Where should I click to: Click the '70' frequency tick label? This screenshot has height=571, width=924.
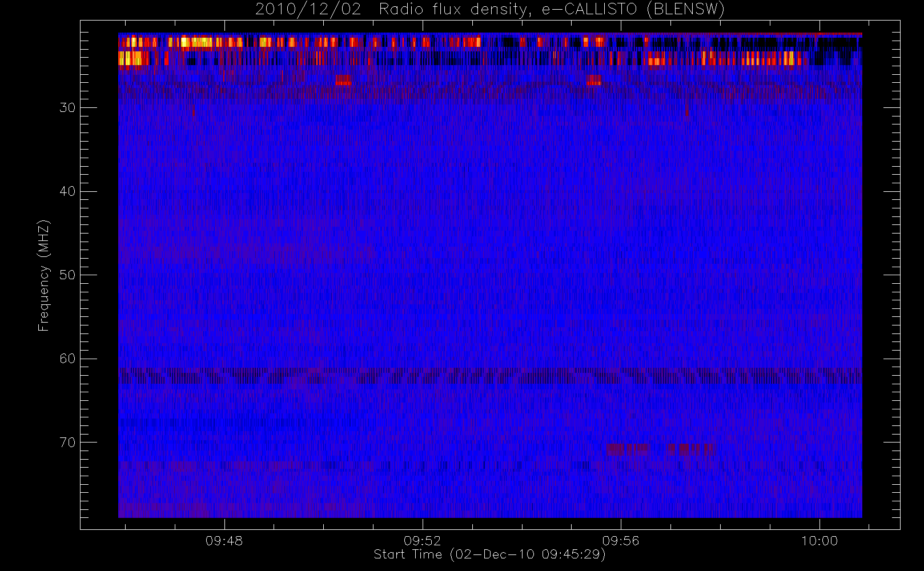(x=67, y=443)
